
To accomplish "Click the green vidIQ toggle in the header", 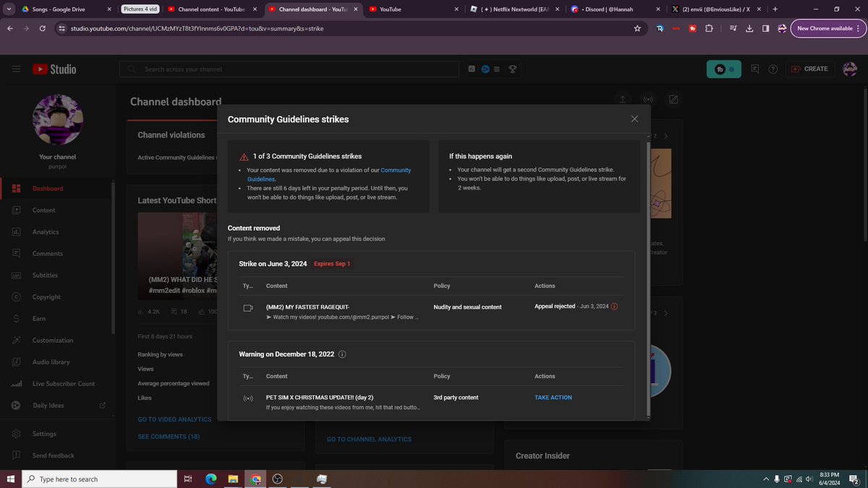I will tap(724, 69).
